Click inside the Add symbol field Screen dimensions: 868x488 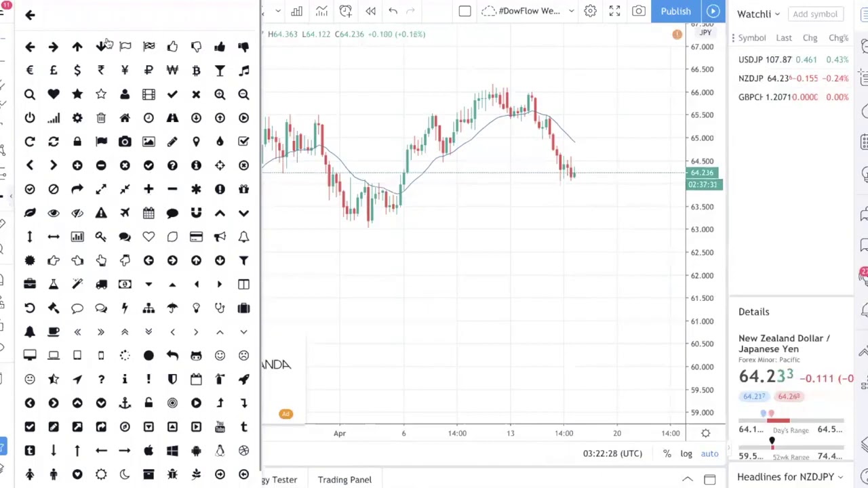pos(816,14)
